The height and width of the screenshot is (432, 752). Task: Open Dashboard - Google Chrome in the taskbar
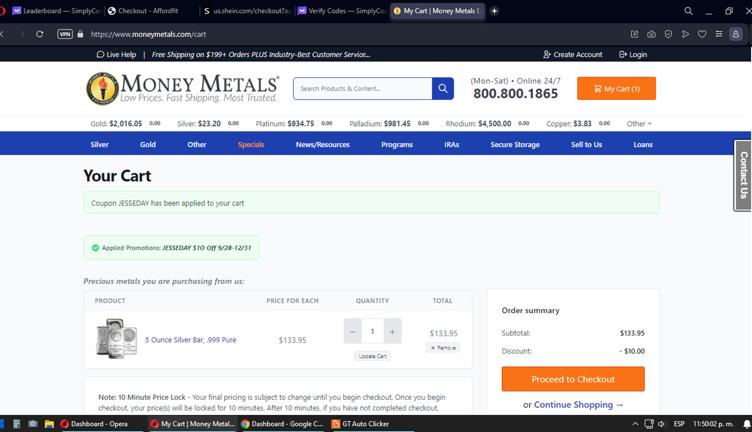click(282, 424)
